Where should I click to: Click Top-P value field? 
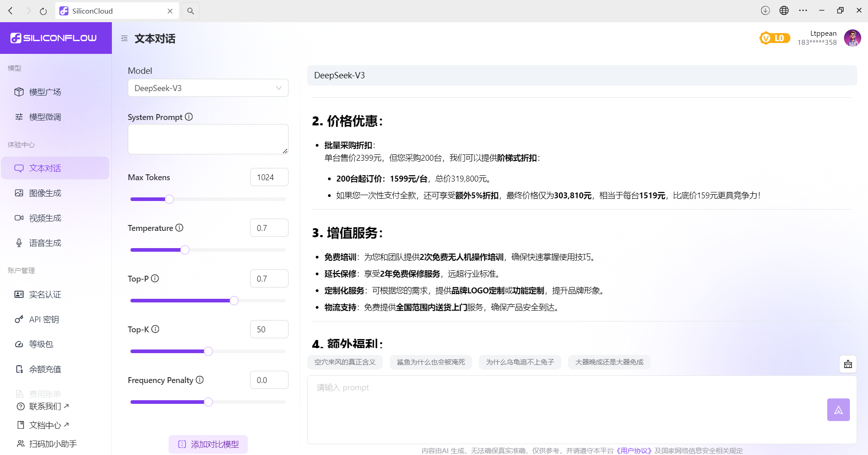(x=269, y=278)
